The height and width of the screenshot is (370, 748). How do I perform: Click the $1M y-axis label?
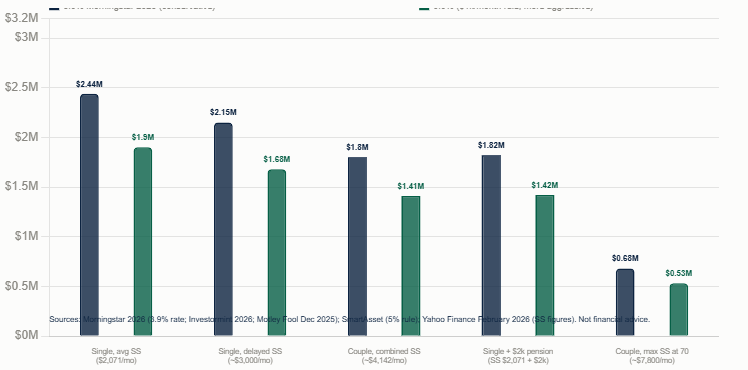click(x=27, y=236)
